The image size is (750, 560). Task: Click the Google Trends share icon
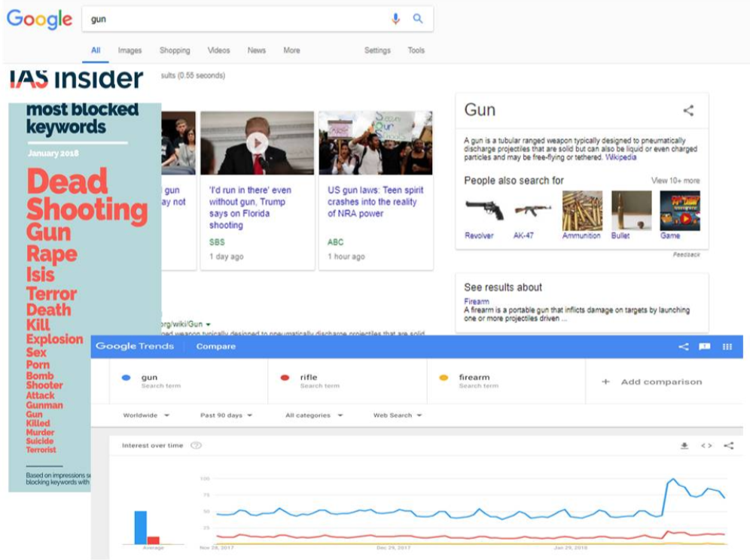pyautogui.click(x=684, y=346)
